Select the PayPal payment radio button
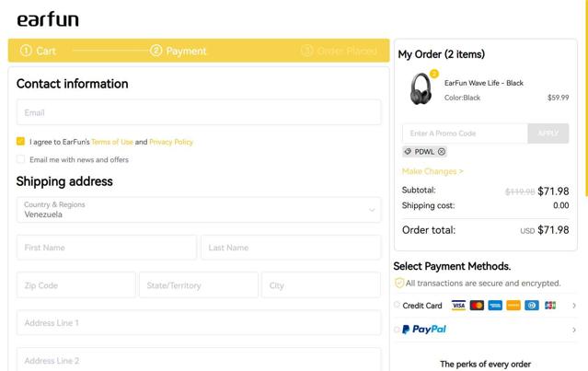 397,330
